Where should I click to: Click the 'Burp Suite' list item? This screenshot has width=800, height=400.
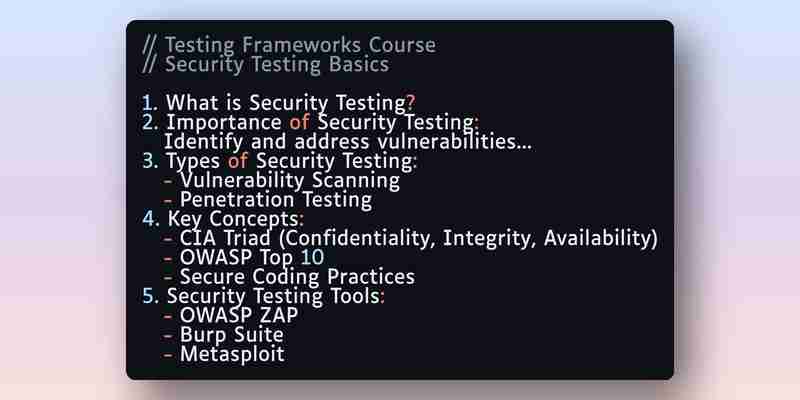tap(223, 335)
